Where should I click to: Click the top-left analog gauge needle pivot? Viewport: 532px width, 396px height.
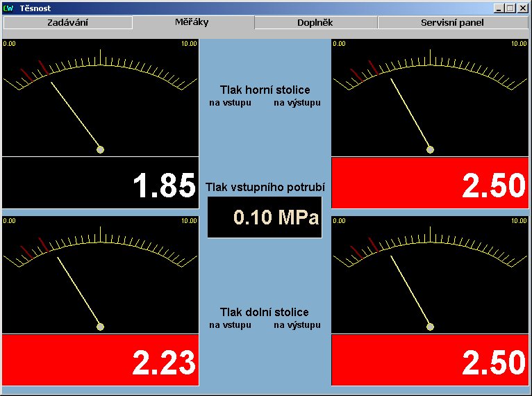click(100, 149)
